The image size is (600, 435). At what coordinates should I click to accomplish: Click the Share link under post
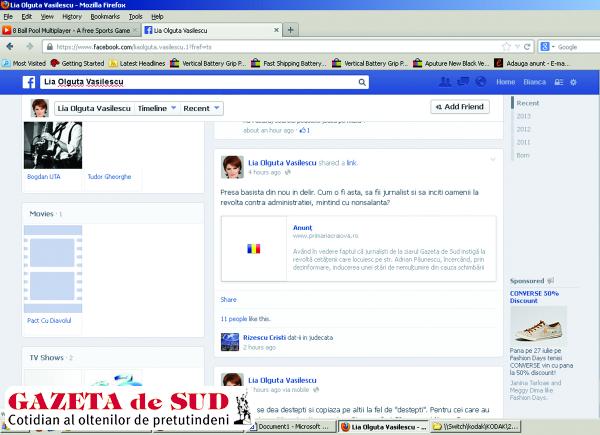click(x=228, y=300)
